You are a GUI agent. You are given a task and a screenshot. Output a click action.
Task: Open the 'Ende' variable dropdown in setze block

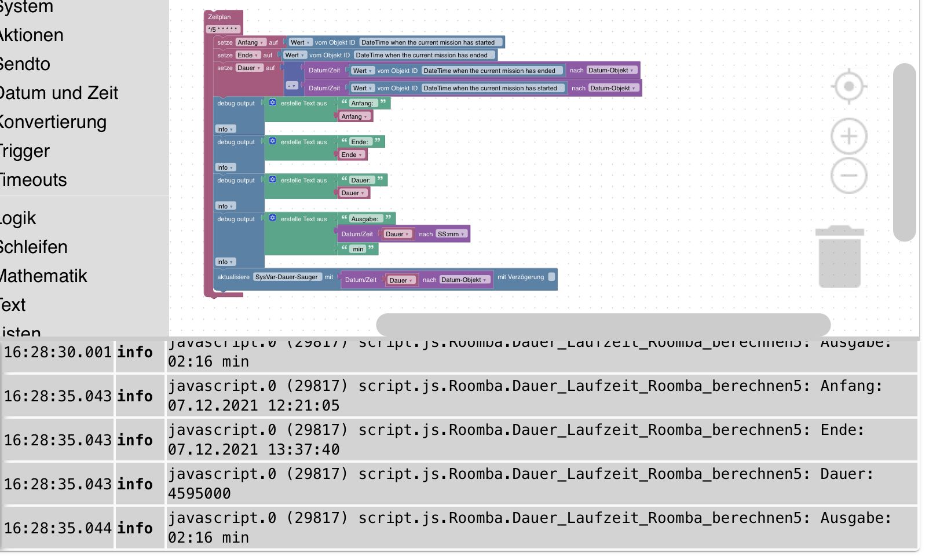pos(247,55)
